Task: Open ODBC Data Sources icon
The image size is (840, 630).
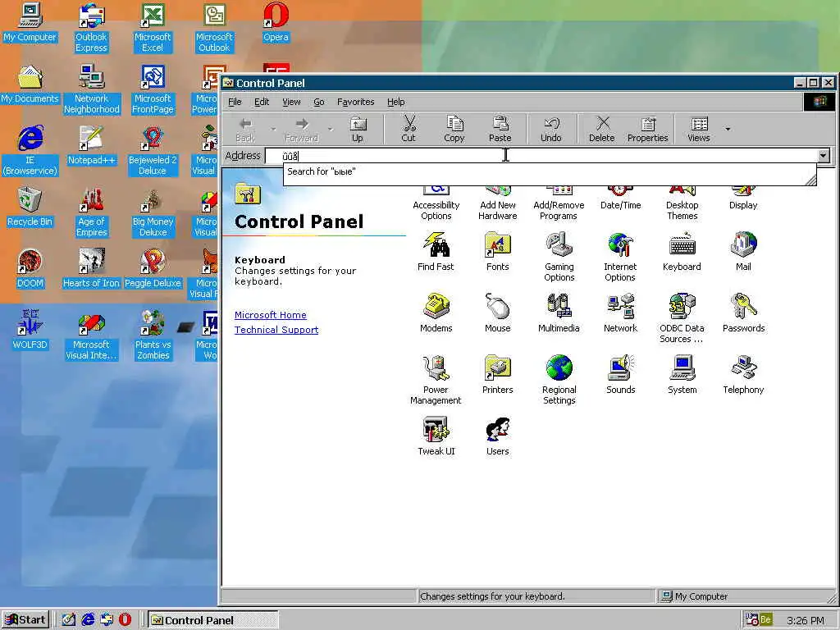Action: [x=682, y=319]
